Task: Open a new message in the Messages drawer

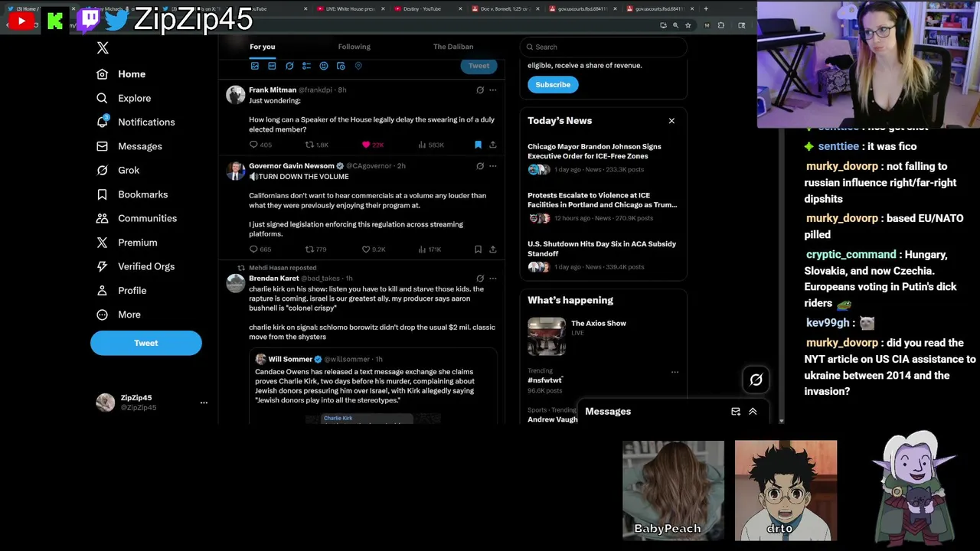Action: (x=736, y=412)
